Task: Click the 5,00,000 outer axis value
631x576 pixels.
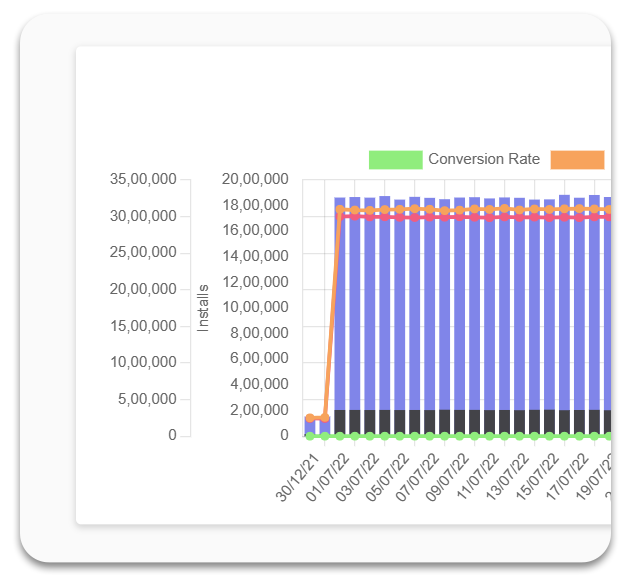Action: (x=147, y=399)
